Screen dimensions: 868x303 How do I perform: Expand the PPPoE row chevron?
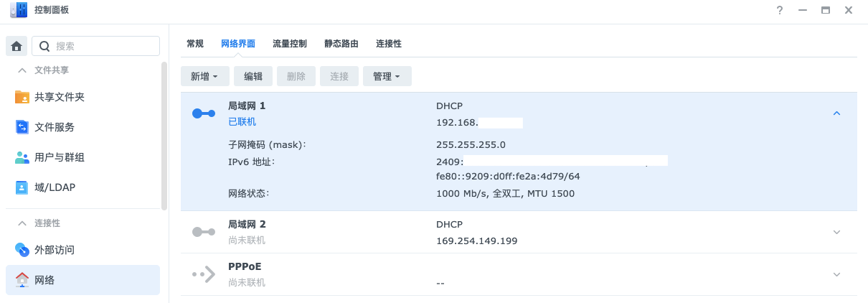836,274
